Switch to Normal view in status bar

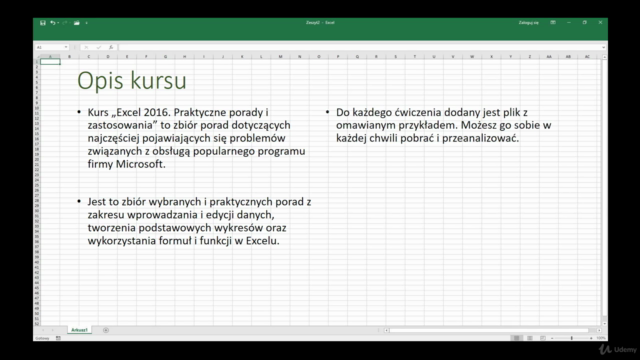click(x=516, y=338)
